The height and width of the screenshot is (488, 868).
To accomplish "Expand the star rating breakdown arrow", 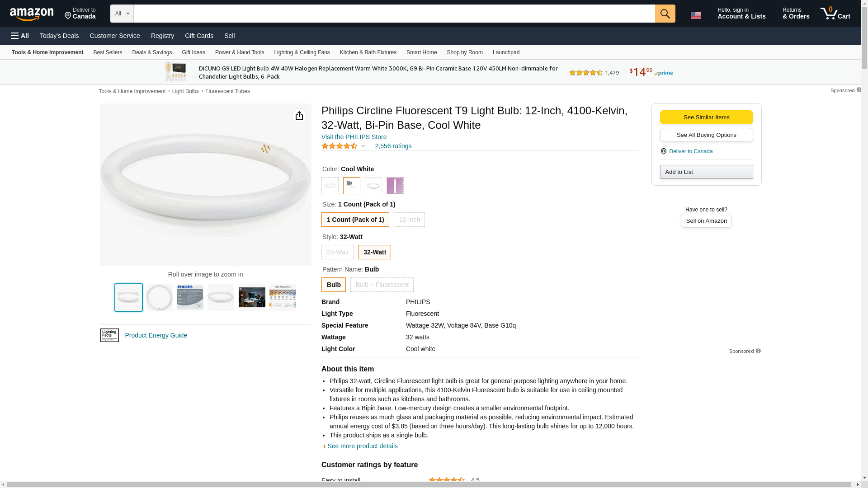I will click(363, 146).
